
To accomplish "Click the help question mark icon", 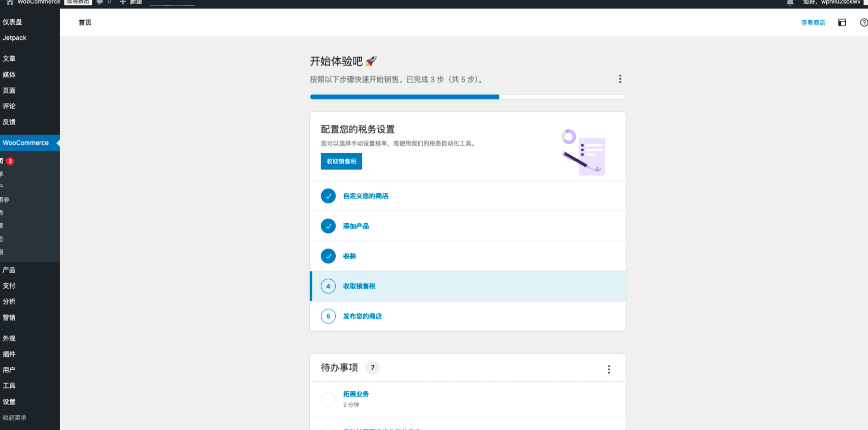I will tap(863, 23).
